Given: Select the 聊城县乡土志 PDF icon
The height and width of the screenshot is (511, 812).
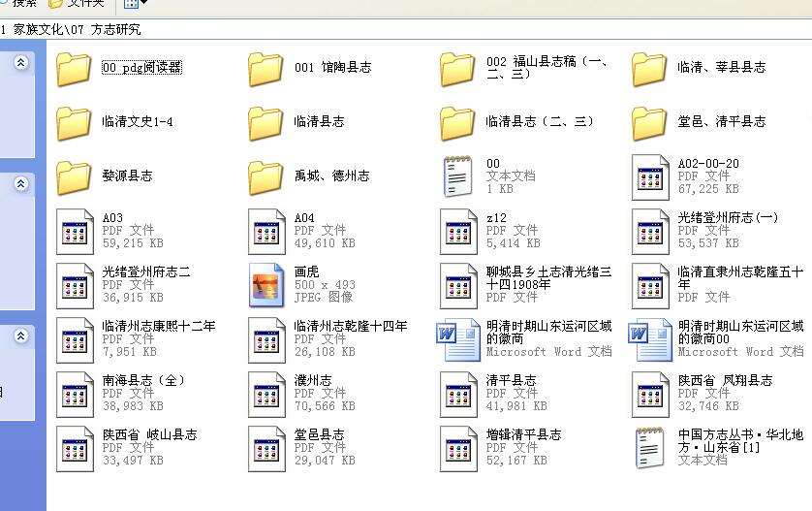Looking at the screenshot, I should (459, 286).
